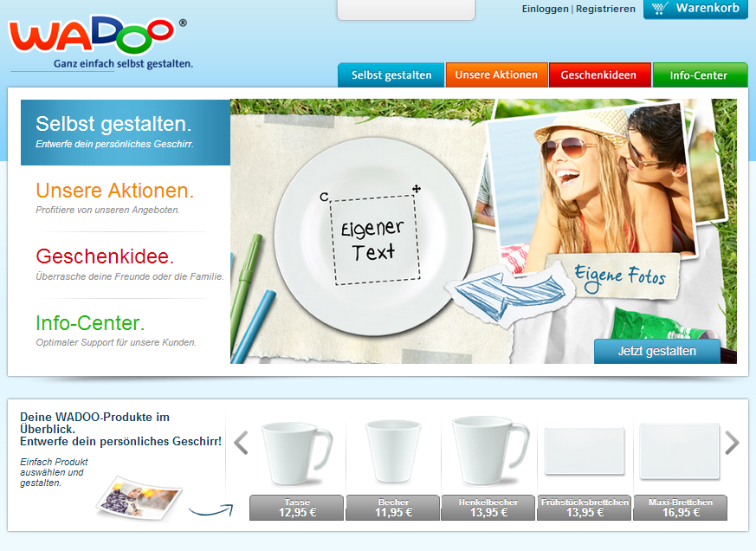
Task: Click the Tasse 12,95 € price label
Action: click(x=296, y=508)
